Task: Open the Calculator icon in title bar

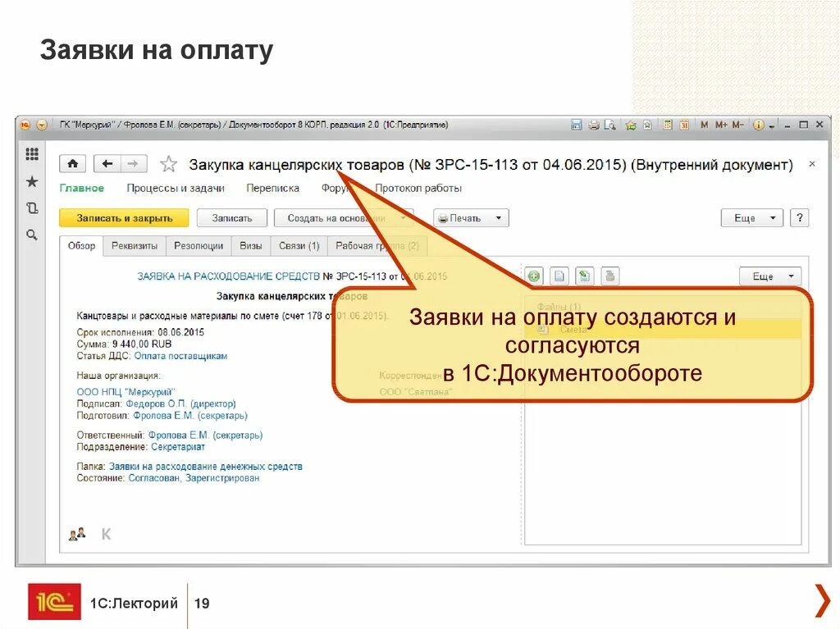Action: click(x=668, y=125)
